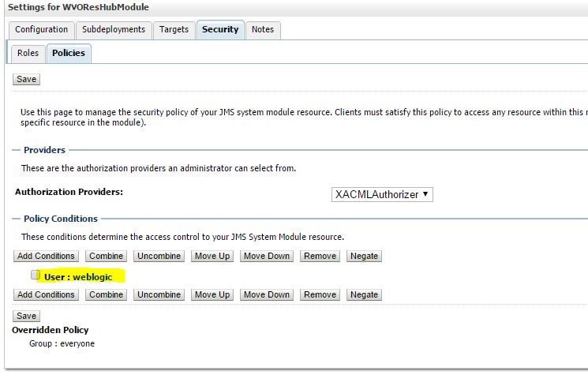
Task: Click the 'Settings for WVOResHubModule' title
Action: point(78,7)
